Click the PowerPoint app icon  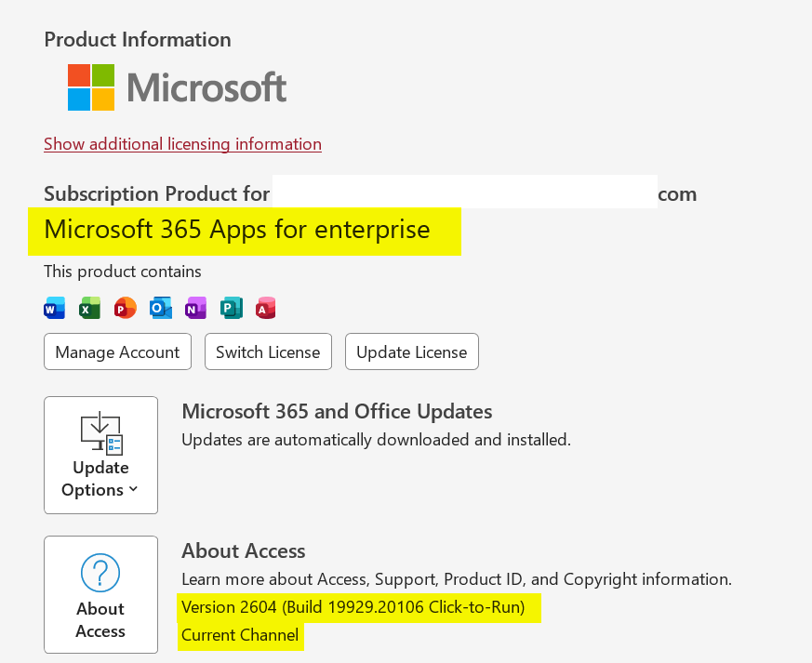coord(125,308)
